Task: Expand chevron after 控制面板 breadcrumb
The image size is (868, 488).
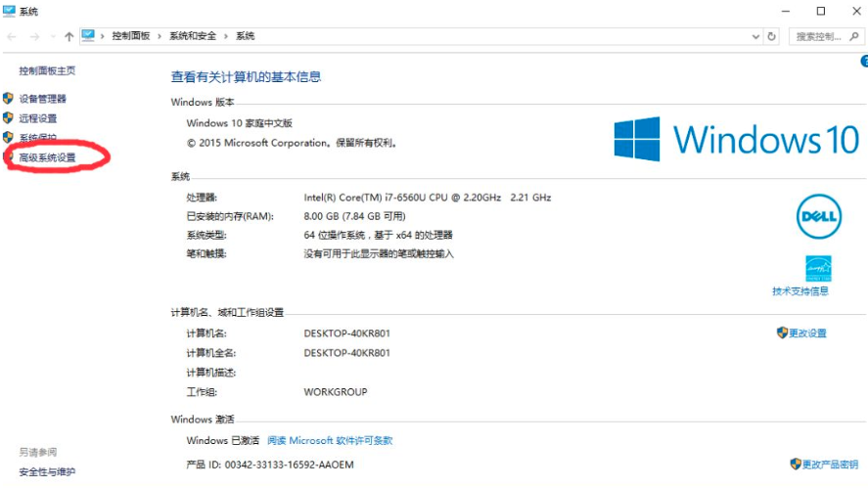Action: (x=160, y=36)
